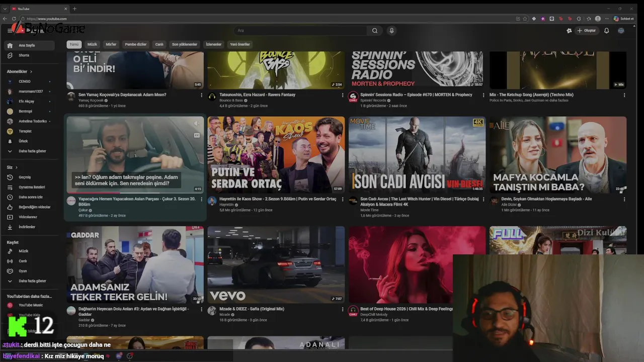Image resolution: width=644 pixels, height=362 pixels.
Task: Open Hayrettin ile Kaos Show video title
Action: 278,199
